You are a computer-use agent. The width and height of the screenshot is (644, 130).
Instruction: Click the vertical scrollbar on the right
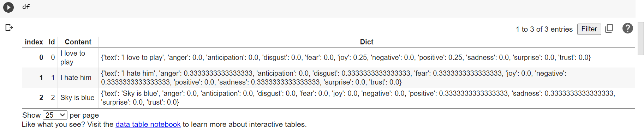click(640, 39)
